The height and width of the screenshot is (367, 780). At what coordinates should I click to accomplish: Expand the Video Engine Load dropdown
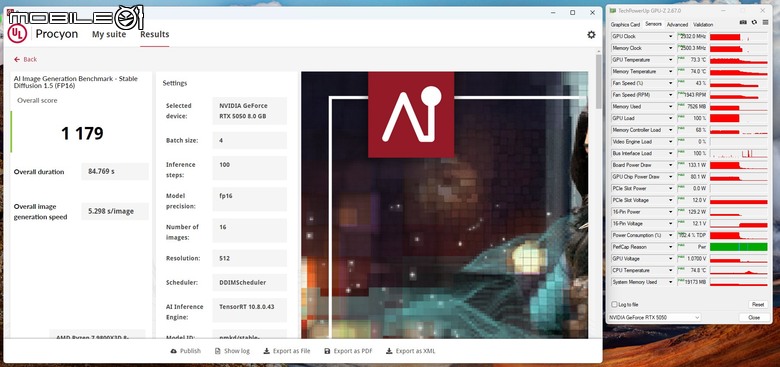click(x=671, y=142)
